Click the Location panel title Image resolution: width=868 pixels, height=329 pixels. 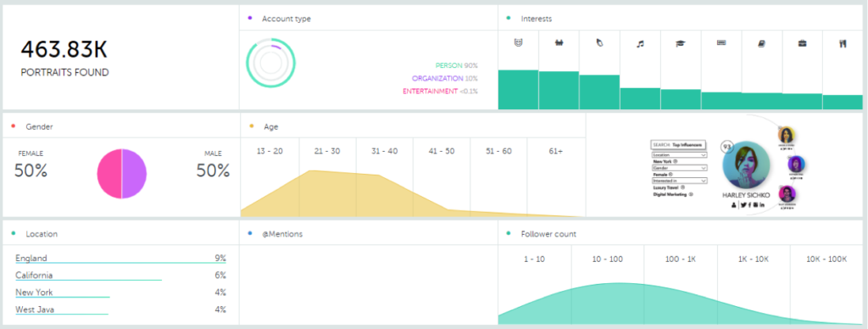(x=42, y=234)
